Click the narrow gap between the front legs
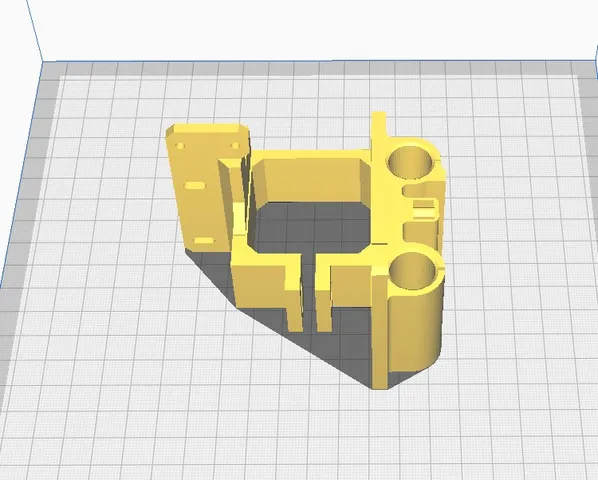Viewport: 598px width, 480px height. 310,290
